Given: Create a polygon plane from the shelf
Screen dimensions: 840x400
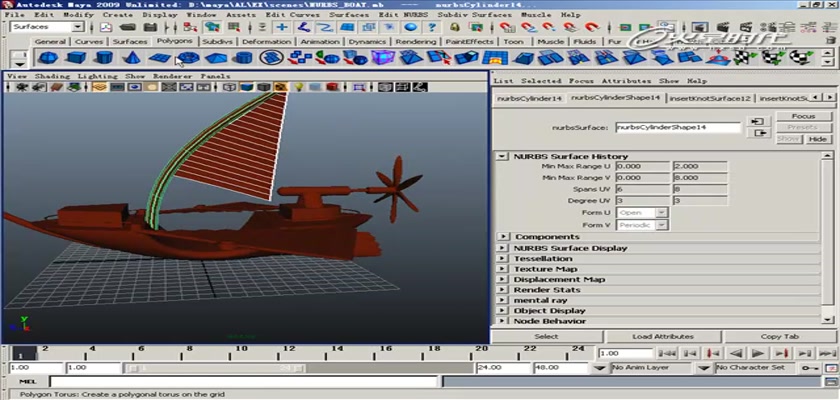Looking at the screenshot, I should tap(160, 57).
